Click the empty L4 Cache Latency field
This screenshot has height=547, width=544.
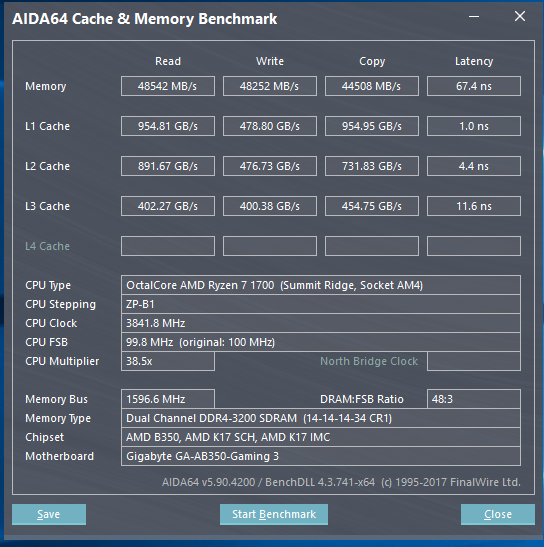click(474, 246)
